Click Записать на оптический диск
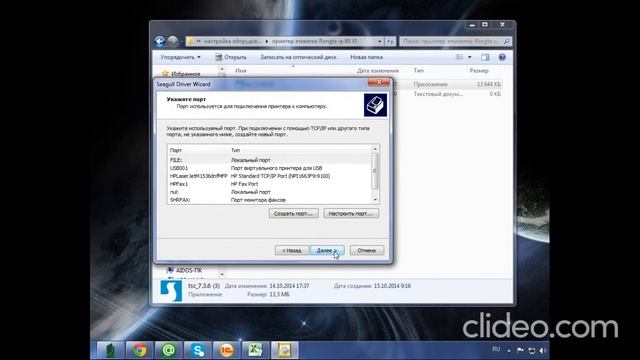The height and width of the screenshot is (360, 640). pyautogui.click(x=298, y=57)
